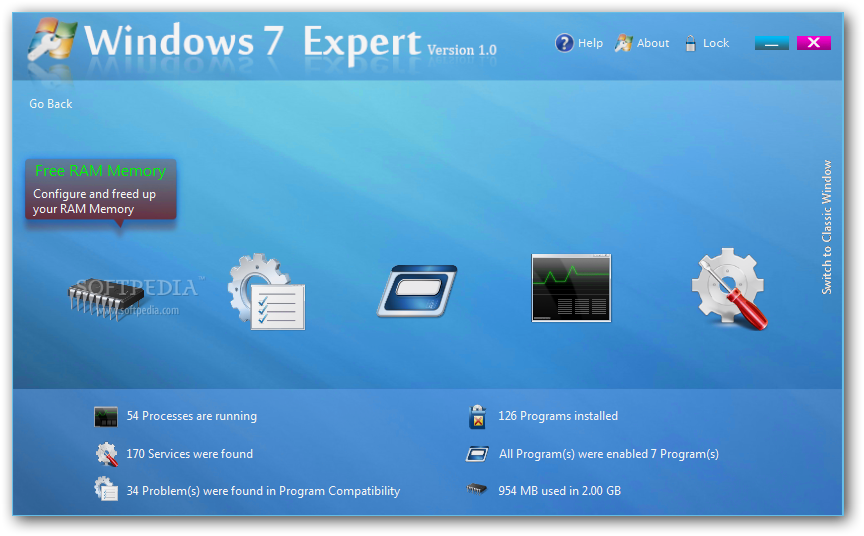Open the About link

[x=653, y=43]
